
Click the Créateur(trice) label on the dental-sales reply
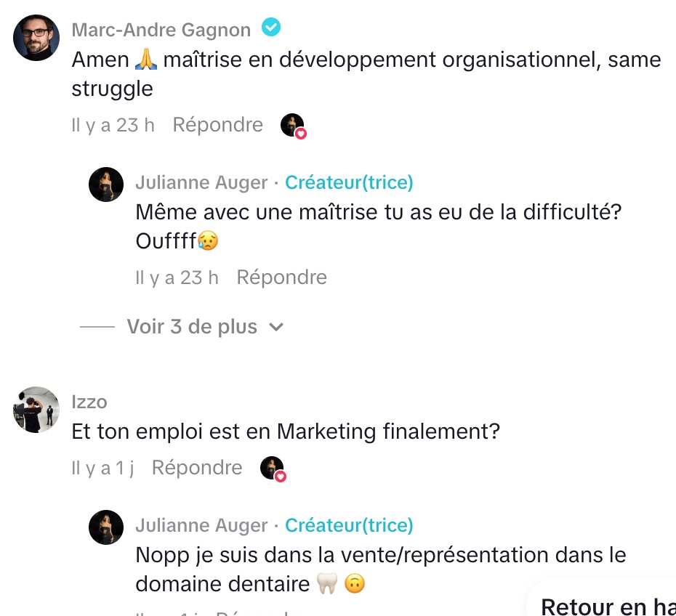(349, 525)
